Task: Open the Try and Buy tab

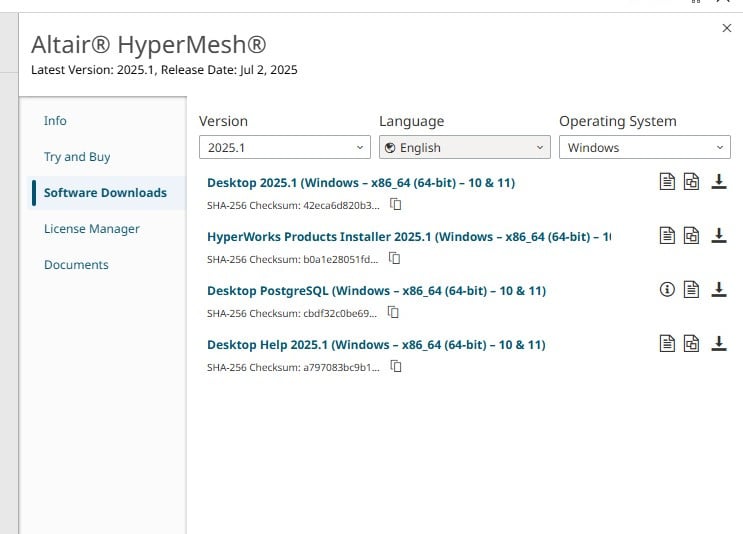Action: pyautogui.click(x=77, y=157)
